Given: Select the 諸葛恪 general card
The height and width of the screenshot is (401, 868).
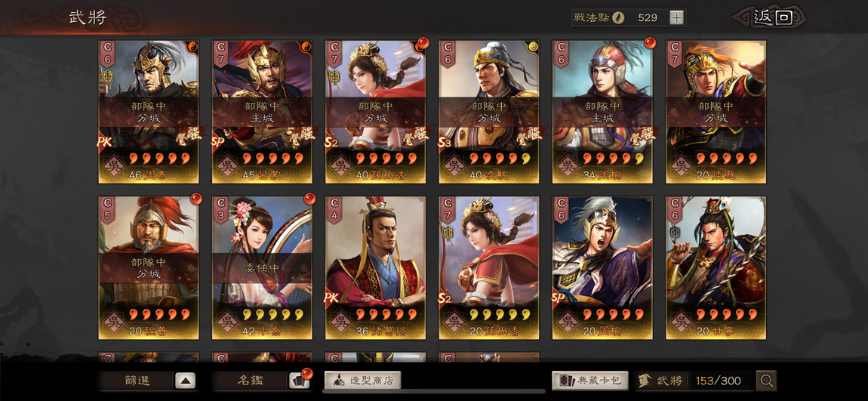Looking at the screenshot, I should (x=375, y=267).
